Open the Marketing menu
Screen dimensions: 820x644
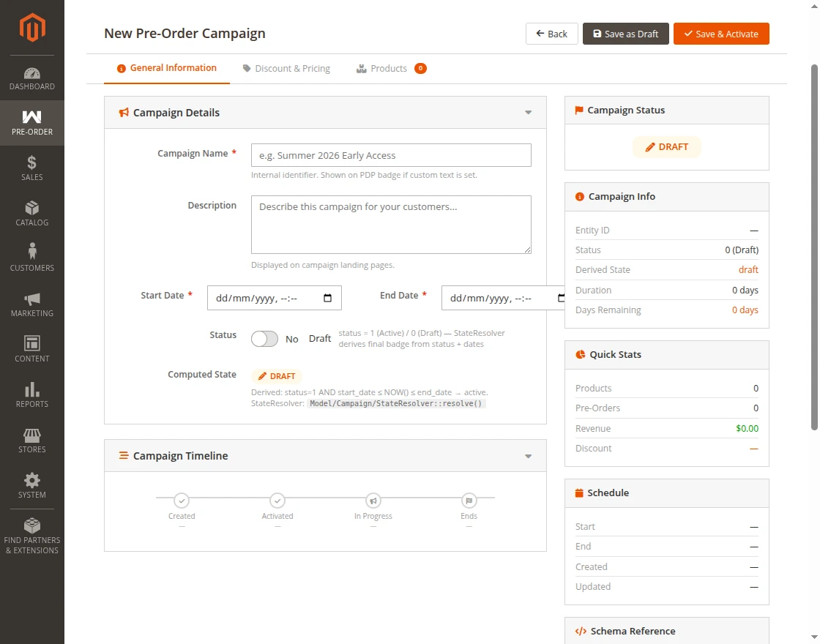tap(32, 304)
